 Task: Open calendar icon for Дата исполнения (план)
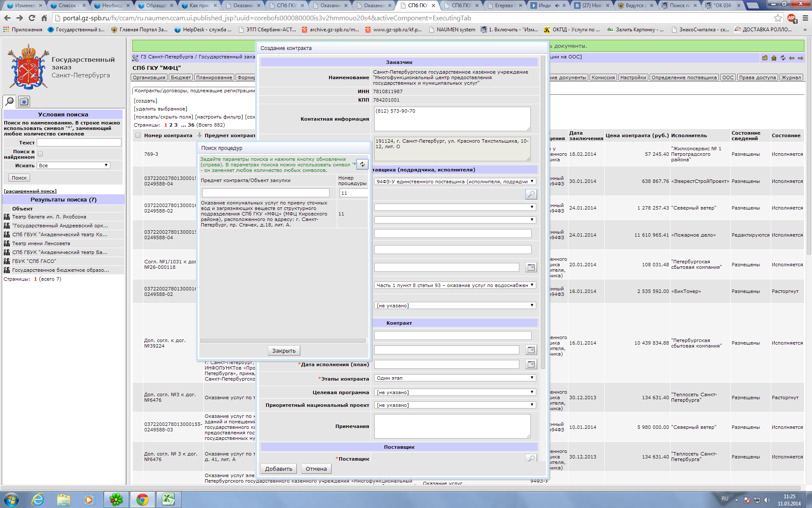click(531, 364)
